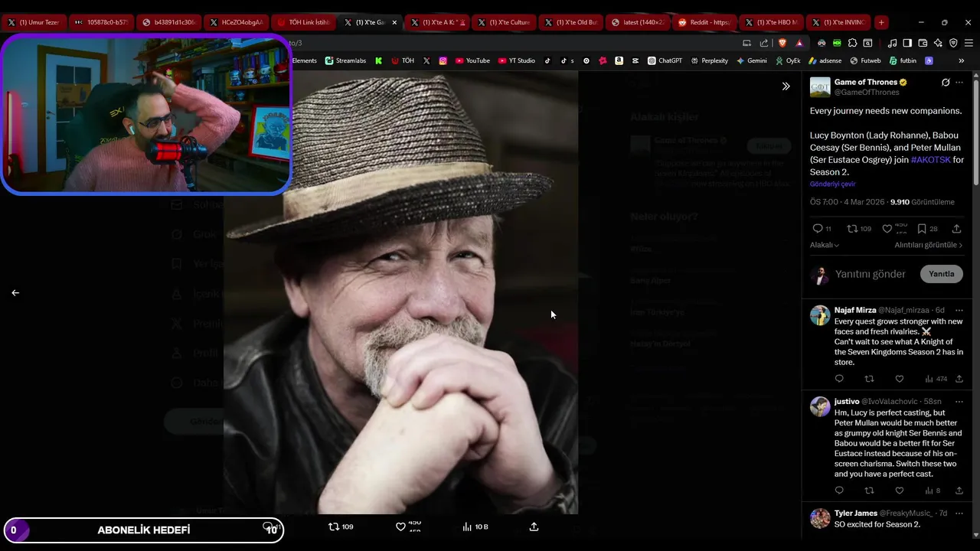
Task: More options on Tyler James's reply
Action: [959, 513]
